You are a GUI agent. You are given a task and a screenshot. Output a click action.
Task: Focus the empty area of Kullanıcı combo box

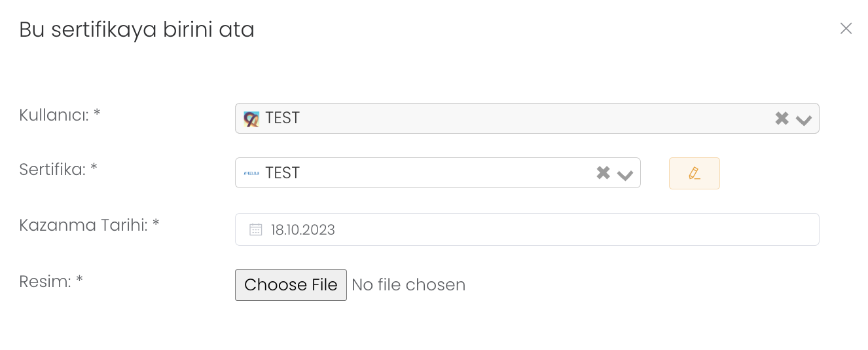coord(524,119)
